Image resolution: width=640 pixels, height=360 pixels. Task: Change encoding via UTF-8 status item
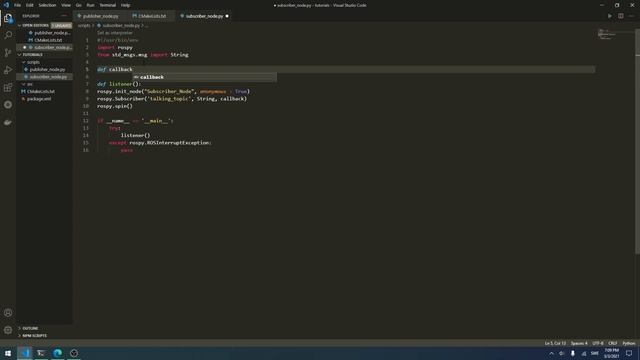pos(598,343)
